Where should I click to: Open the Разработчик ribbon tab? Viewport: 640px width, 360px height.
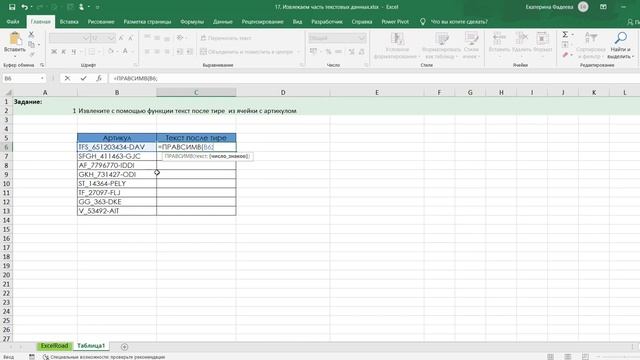point(327,22)
